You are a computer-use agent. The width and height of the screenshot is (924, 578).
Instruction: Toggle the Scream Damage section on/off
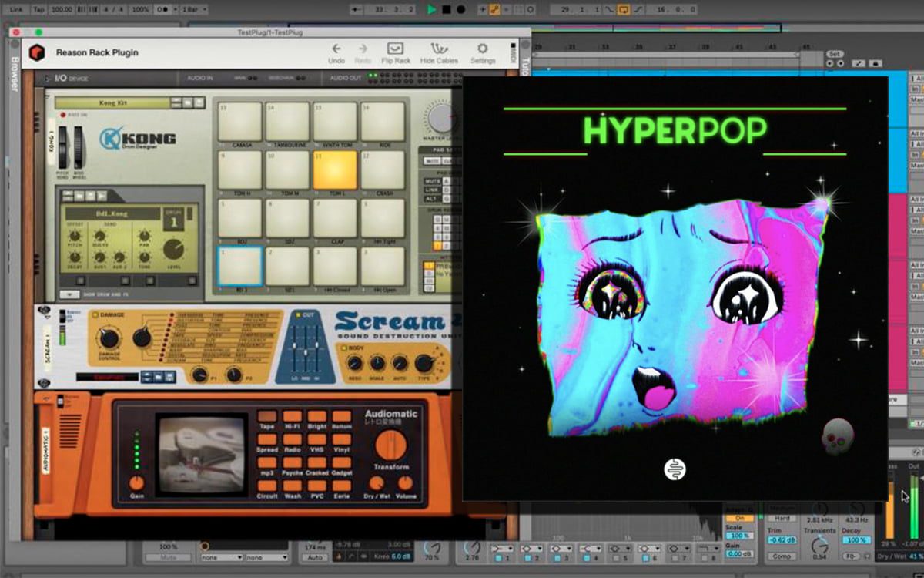pyautogui.click(x=96, y=314)
